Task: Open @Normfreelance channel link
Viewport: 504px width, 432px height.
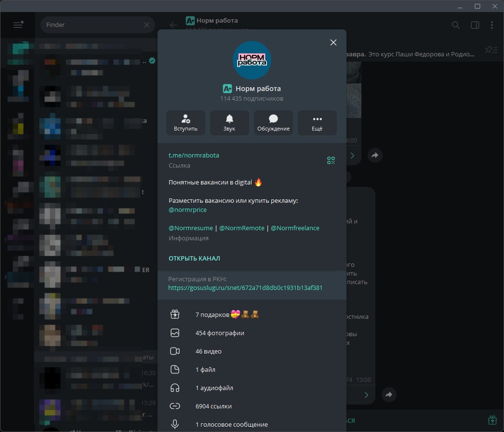Action: point(295,228)
